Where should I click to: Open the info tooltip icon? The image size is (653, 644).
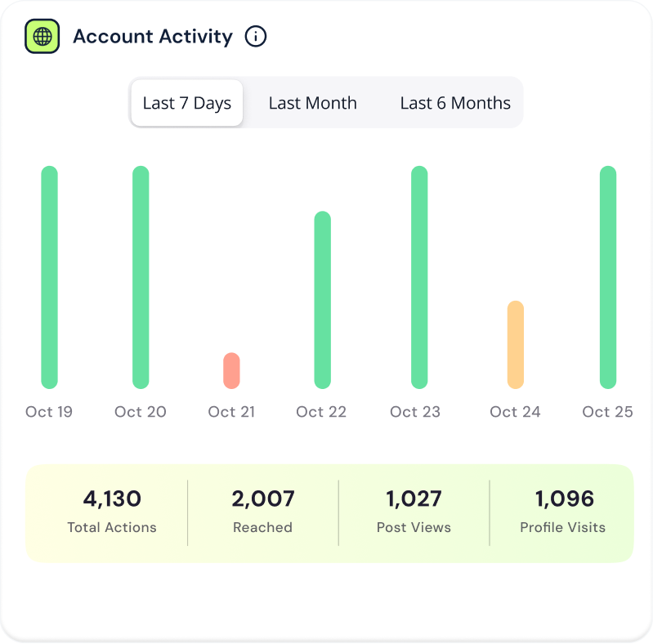(256, 37)
